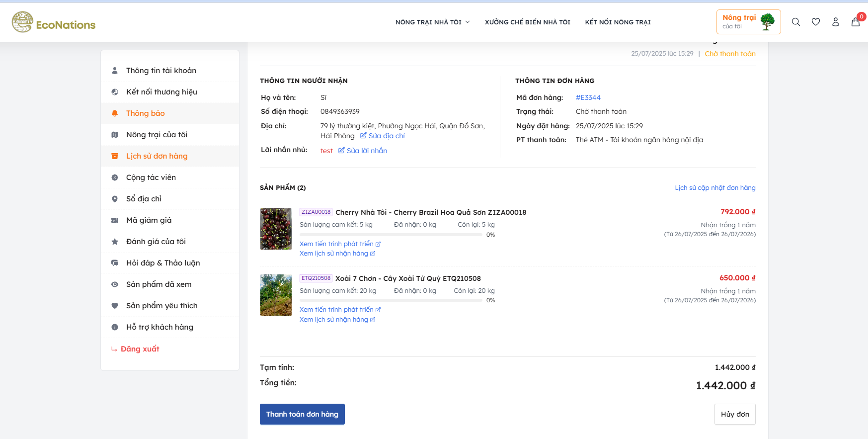Click the Hủy đơn button
The image size is (868, 439).
(x=734, y=414)
